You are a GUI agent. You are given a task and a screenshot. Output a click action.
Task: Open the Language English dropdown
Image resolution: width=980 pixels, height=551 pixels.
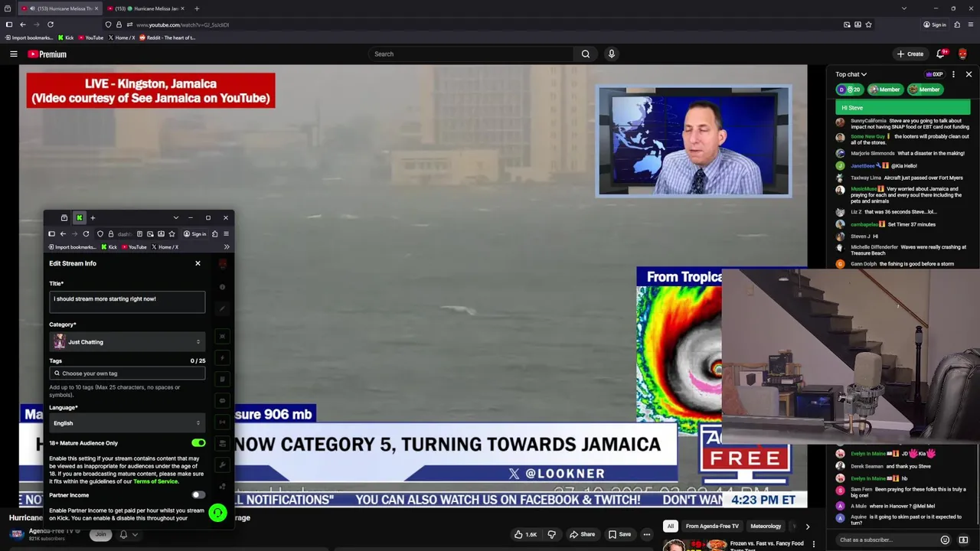127,423
